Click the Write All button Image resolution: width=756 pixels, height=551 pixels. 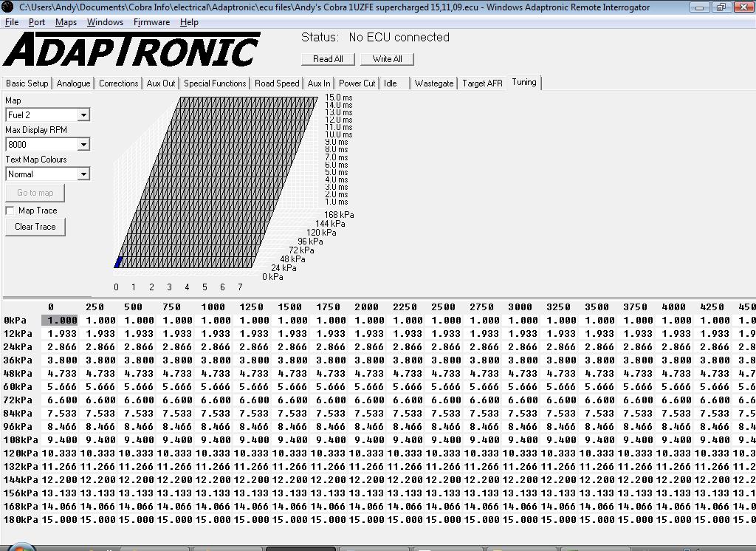[x=387, y=59]
